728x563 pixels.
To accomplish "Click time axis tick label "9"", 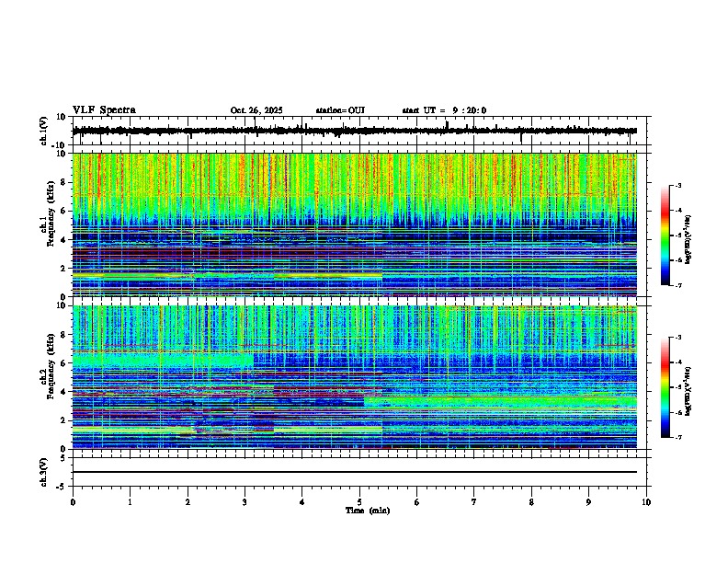I will pos(588,502).
